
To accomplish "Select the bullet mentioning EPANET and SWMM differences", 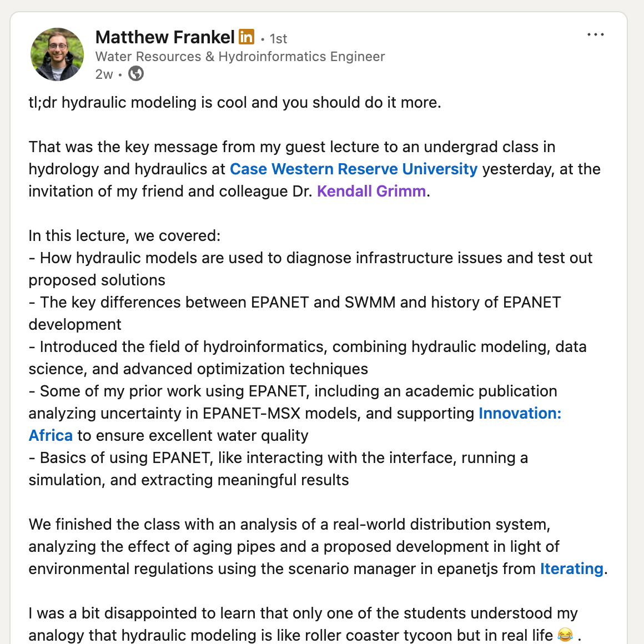I will [x=294, y=302].
